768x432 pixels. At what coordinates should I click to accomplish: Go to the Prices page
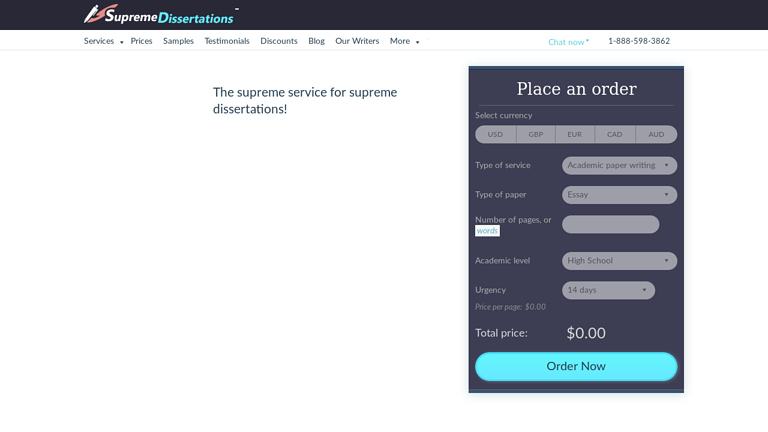click(x=141, y=41)
